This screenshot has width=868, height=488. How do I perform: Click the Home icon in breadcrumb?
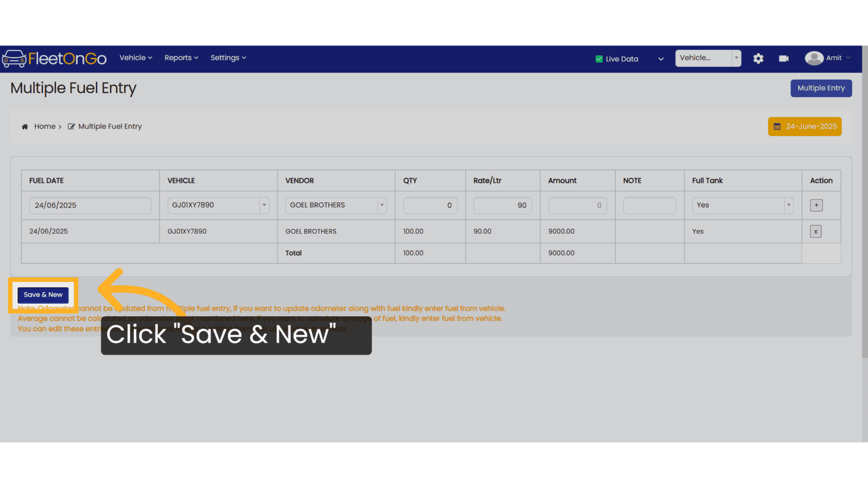(24, 126)
